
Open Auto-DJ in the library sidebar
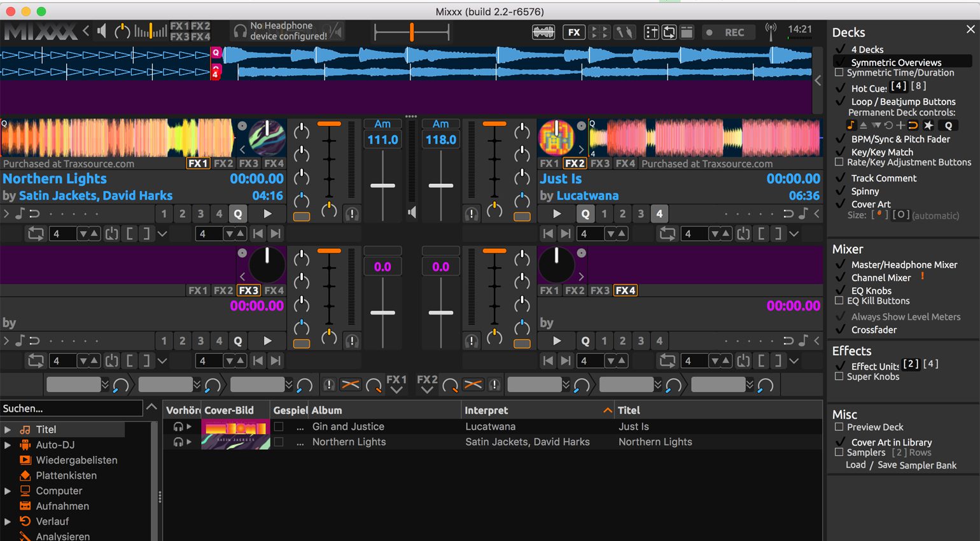(55, 445)
